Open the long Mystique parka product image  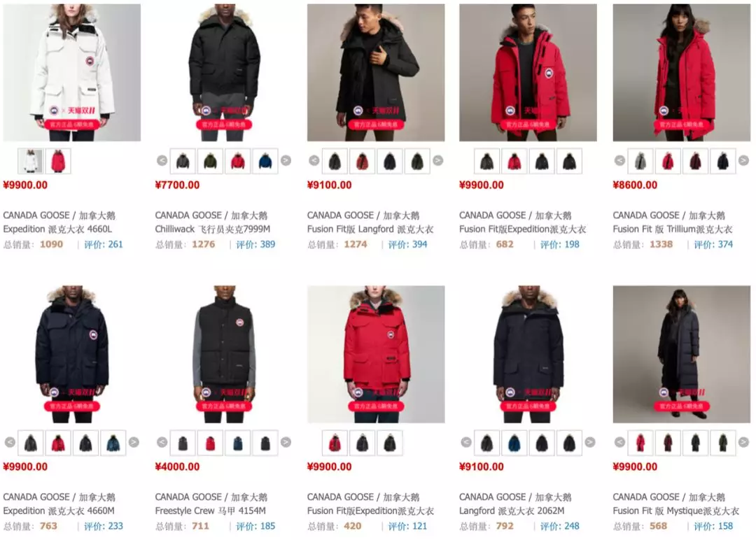681,354
